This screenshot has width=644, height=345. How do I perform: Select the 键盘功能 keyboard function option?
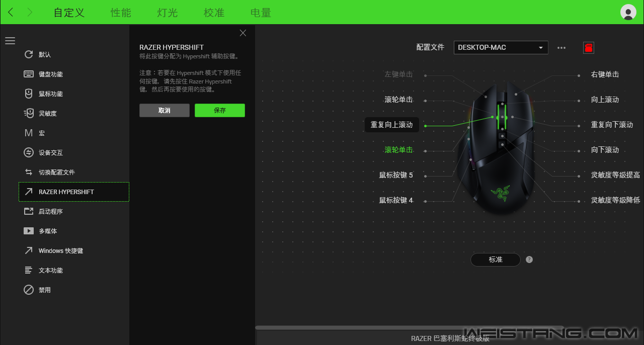tap(50, 74)
